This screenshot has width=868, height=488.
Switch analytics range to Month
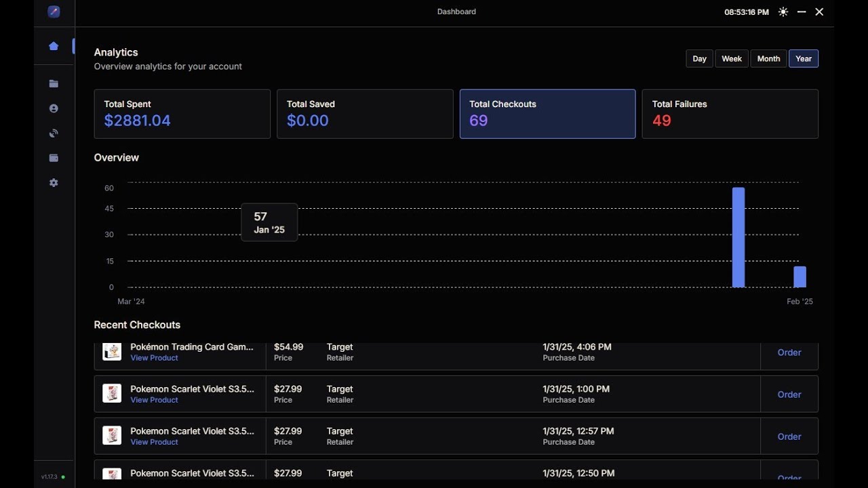point(768,59)
